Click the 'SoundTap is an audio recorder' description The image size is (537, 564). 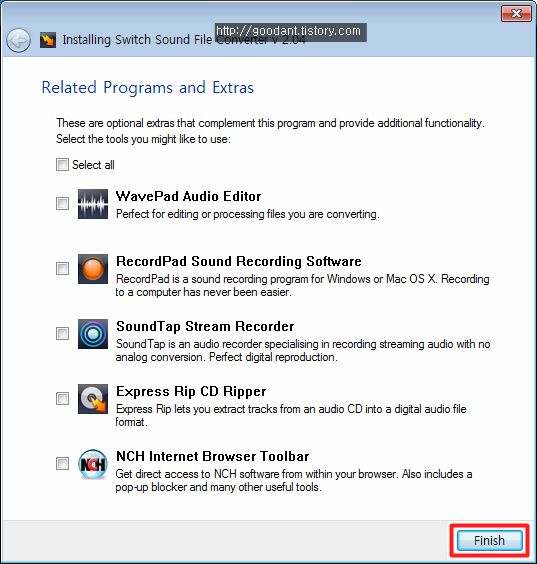pos(303,351)
